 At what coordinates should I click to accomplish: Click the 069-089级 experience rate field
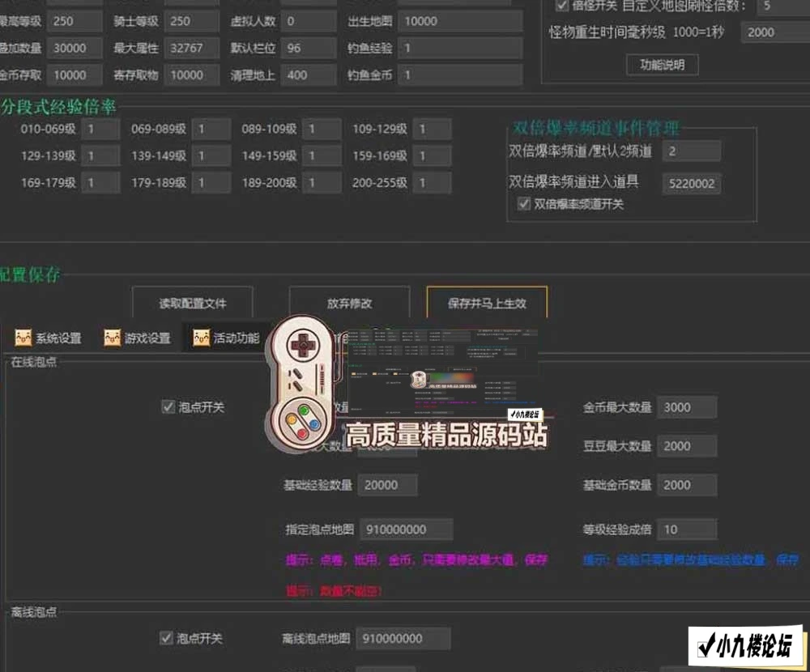211,129
